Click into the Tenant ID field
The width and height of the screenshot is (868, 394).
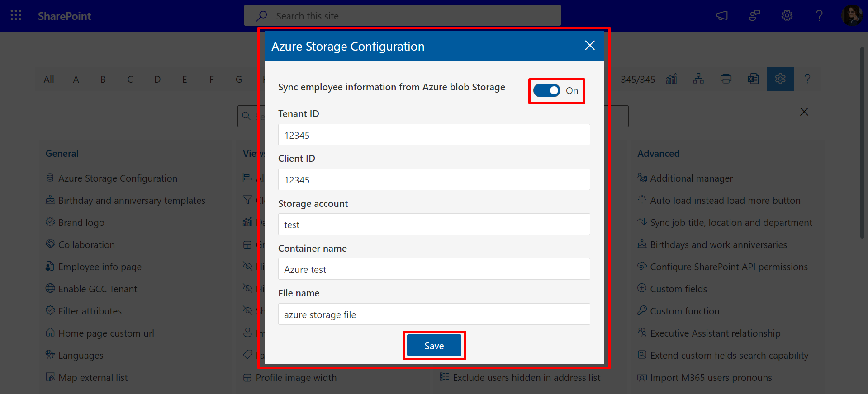(434, 135)
